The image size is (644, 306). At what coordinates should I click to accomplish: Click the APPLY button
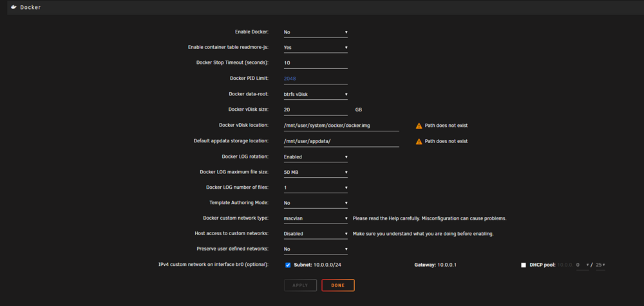click(x=300, y=285)
